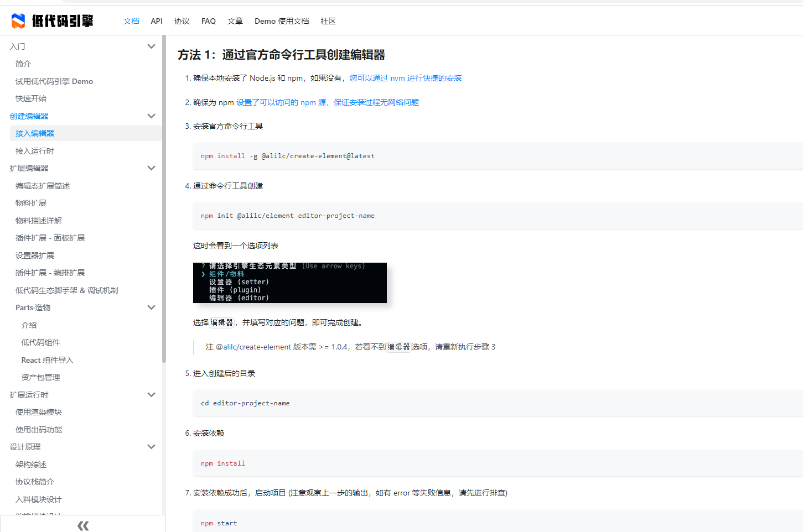
Task: Open the FAQ nav item
Action: click(209, 21)
